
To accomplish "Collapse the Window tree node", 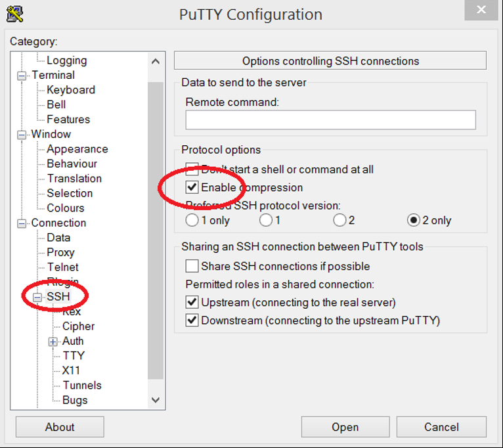I will click(x=22, y=135).
